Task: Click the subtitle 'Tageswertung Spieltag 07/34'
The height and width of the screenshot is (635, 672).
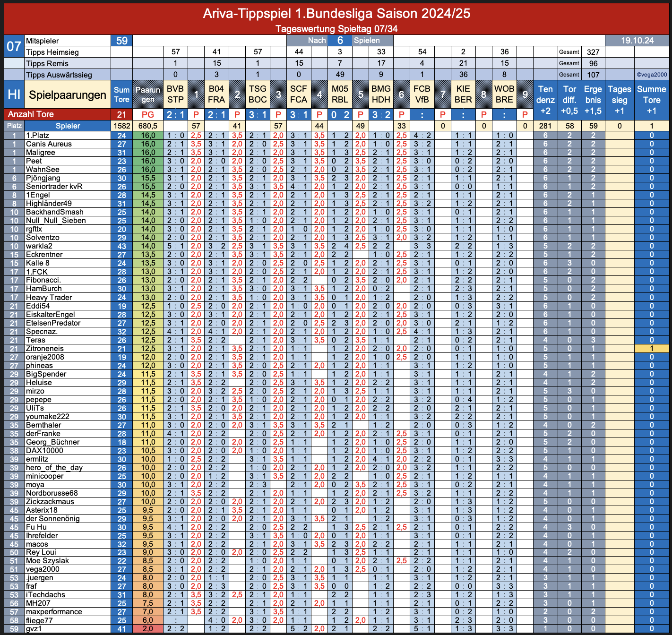Action: click(x=336, y=29)
